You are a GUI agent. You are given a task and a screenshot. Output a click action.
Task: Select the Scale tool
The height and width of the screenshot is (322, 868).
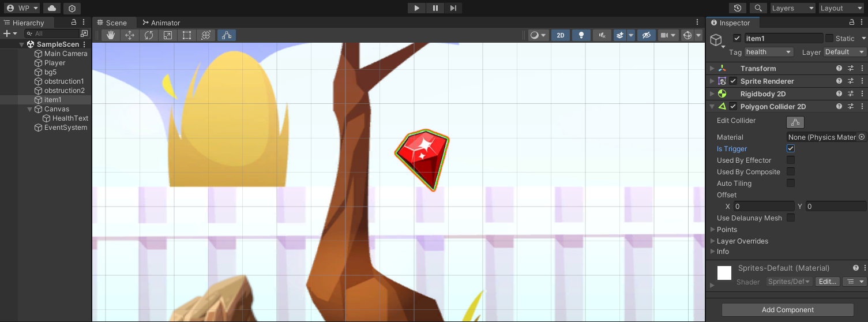tap(168, 35)
